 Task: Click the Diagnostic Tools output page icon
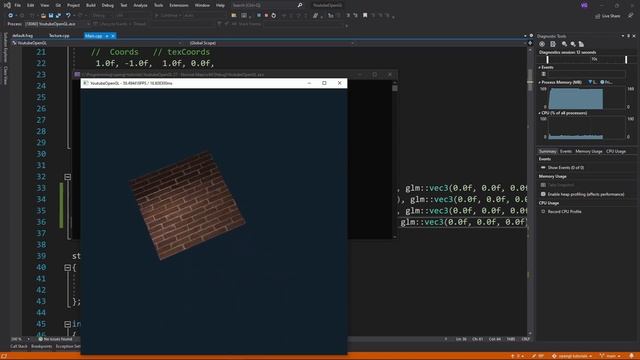[553, 44]
